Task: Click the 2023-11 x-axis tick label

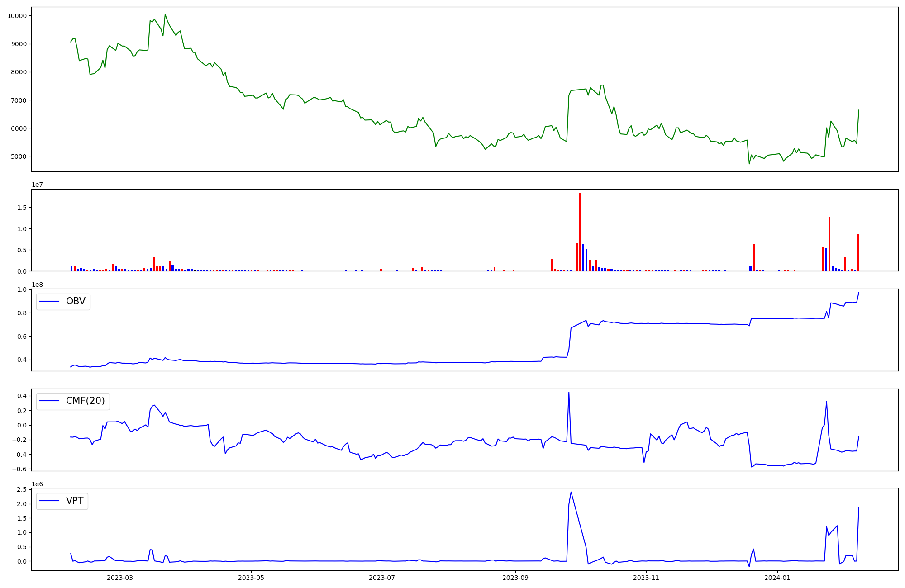Action: point(646,578)
